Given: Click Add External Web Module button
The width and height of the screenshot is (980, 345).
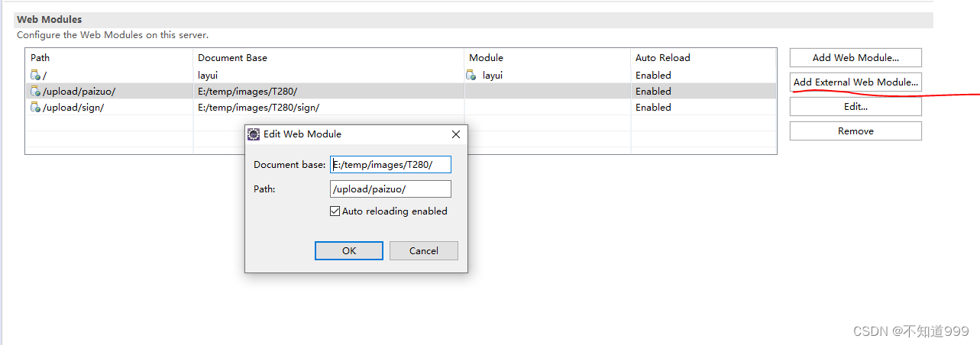Looking at the screenshot, I should [x=855, y=82].
